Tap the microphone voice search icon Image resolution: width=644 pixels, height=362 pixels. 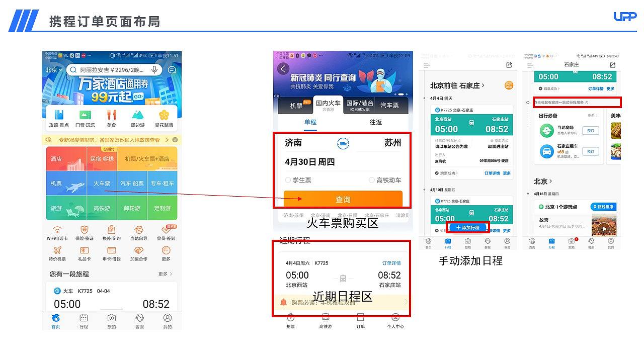(x=154, y=70)
